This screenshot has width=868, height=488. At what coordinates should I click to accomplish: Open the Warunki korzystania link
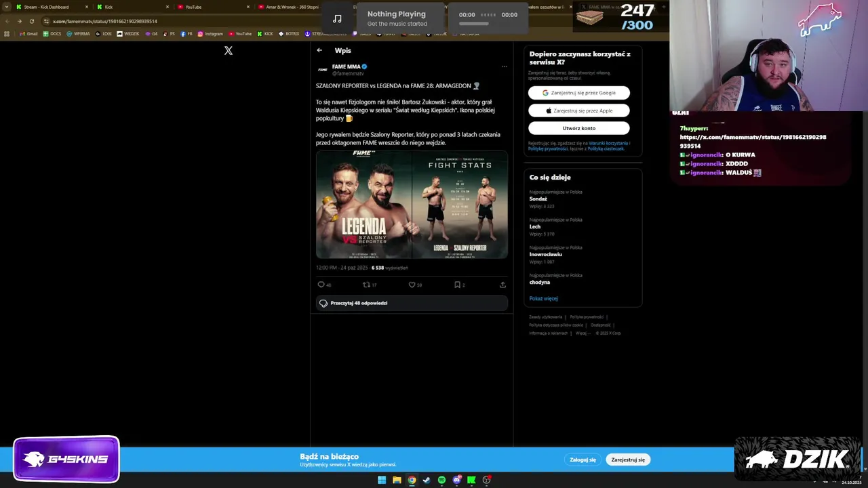[609, 143]
